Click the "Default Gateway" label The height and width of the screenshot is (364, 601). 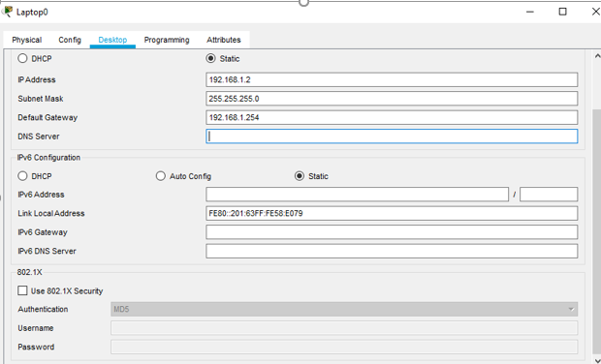click(47, 117)
